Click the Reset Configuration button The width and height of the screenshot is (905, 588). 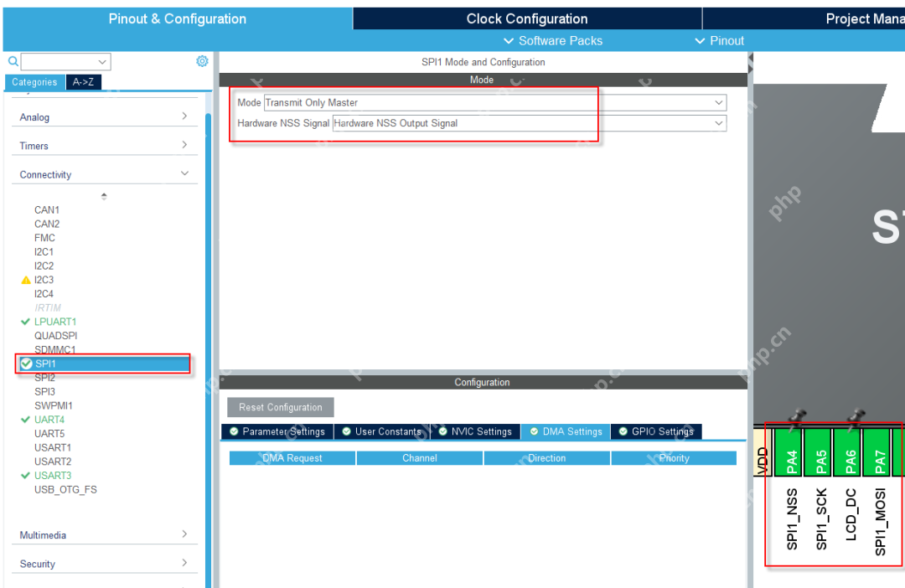tap(281, 407)
